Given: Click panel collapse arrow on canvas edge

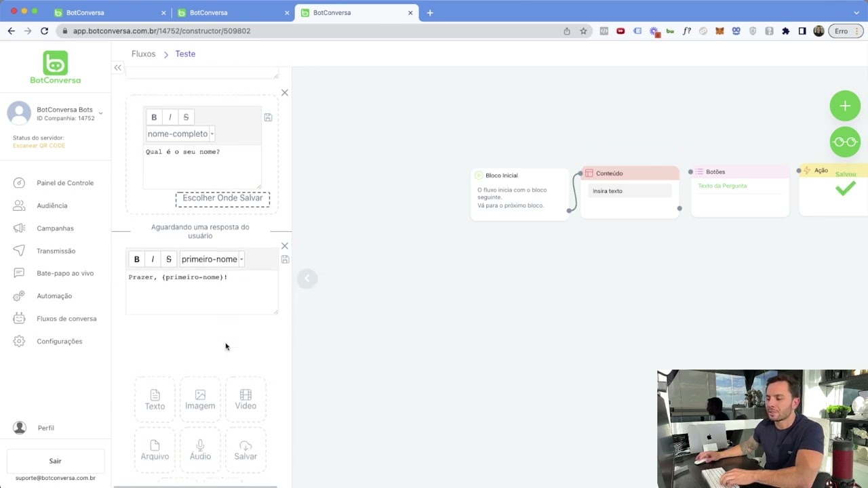Looking at the screenshot, I should tap(307, 278).
